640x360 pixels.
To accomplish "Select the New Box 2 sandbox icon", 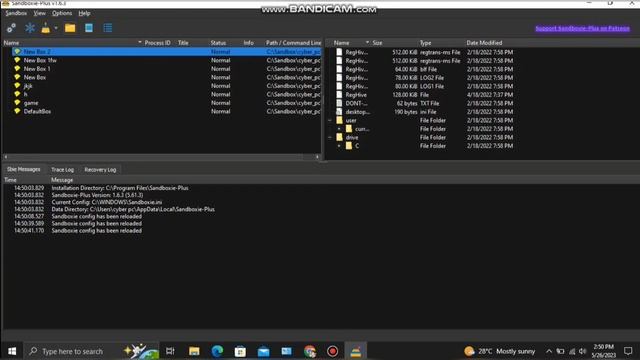I will tap(17, 51).
